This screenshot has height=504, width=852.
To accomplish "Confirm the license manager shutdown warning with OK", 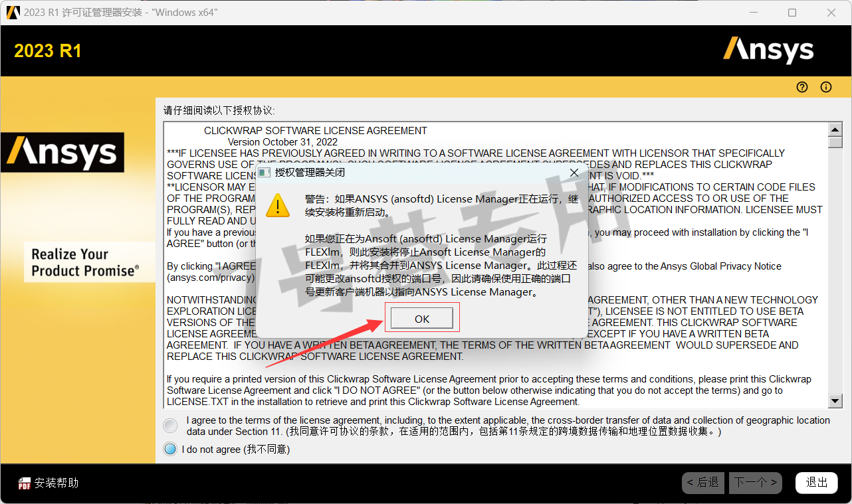I will [x=421, y=319].
